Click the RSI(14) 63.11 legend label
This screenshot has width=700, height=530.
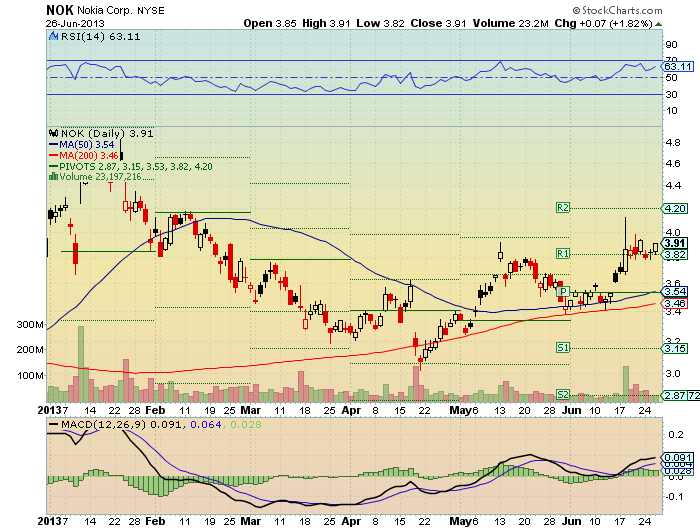(x=100, y=37)
